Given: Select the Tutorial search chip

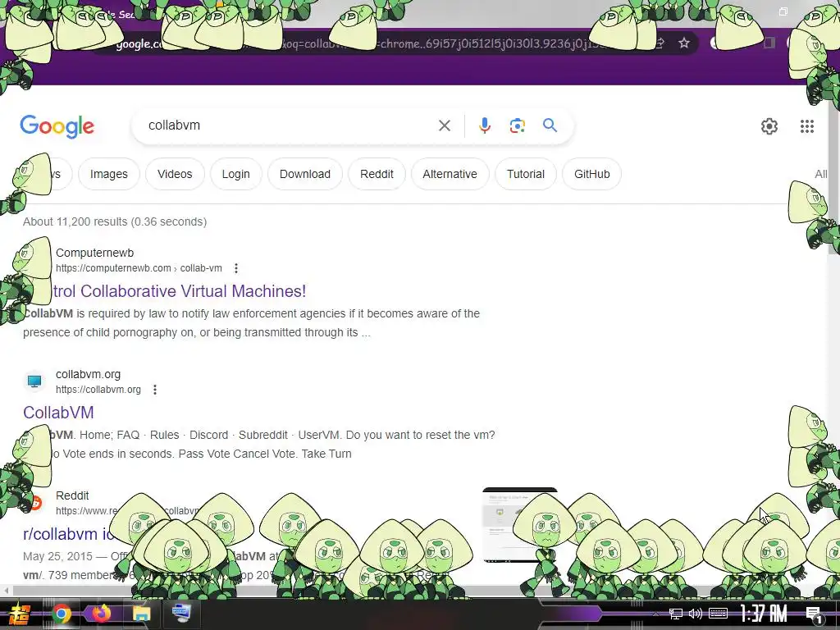Looking at the screenshot, I should coord(526,174).
